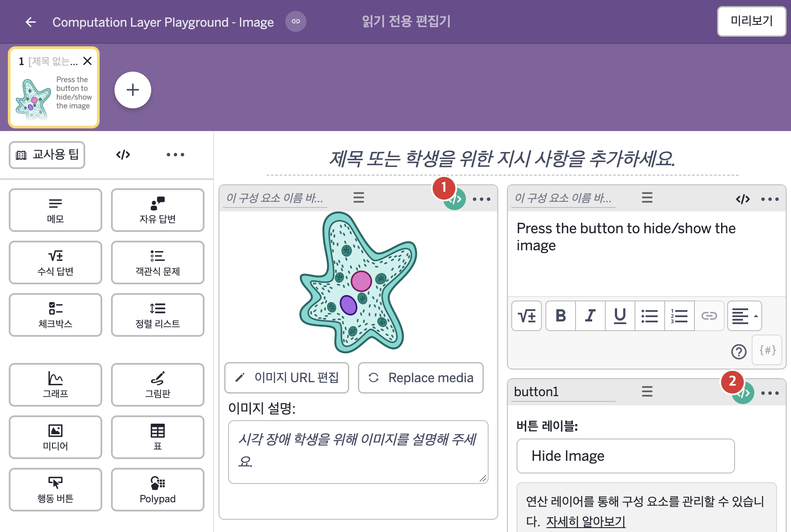Insert math with the square-root toolbar button

click(x=527, y=316)
